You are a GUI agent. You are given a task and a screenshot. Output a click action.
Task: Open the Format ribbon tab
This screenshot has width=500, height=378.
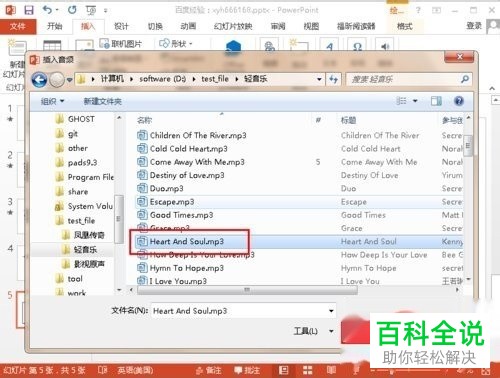point(405,26)
